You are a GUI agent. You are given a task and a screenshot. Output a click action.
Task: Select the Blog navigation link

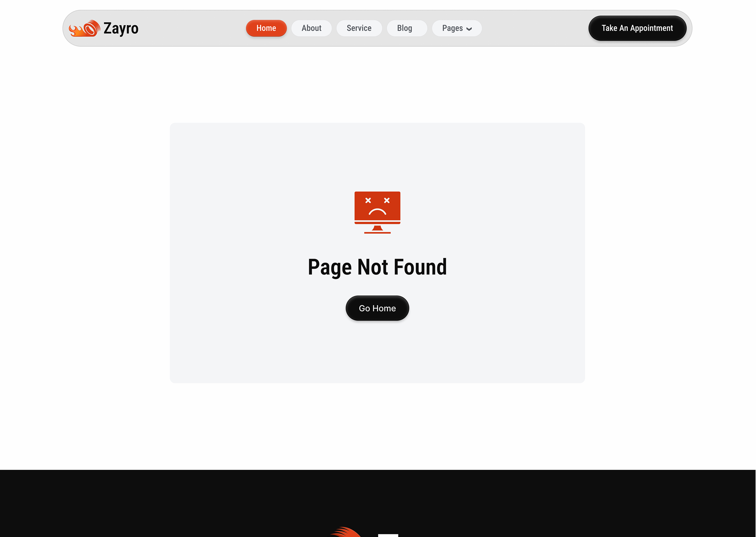pyautogui.click(x=405, y=28)
